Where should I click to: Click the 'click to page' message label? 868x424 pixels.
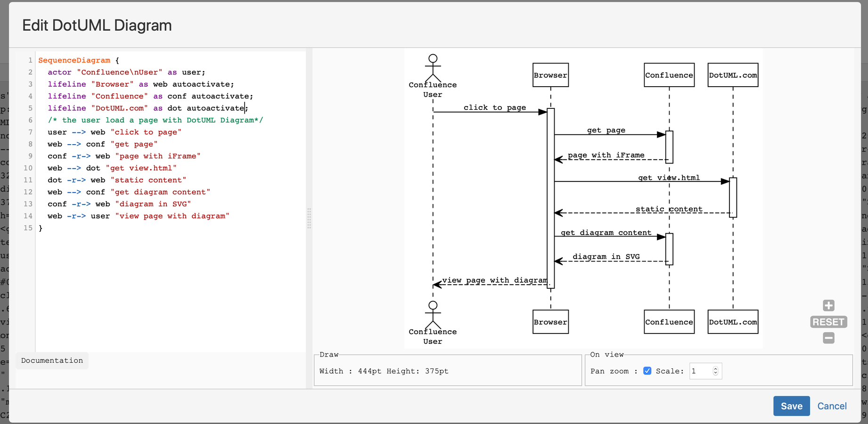pos(495,107)
